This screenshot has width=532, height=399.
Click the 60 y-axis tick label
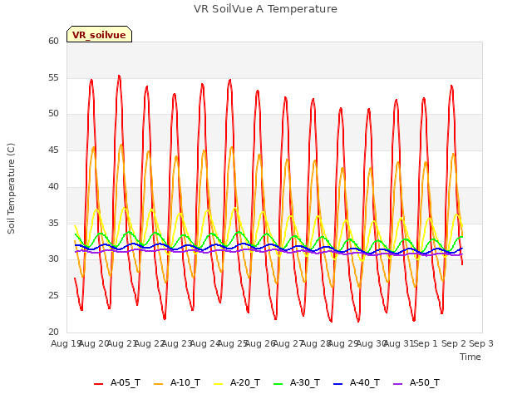(53, 41)
